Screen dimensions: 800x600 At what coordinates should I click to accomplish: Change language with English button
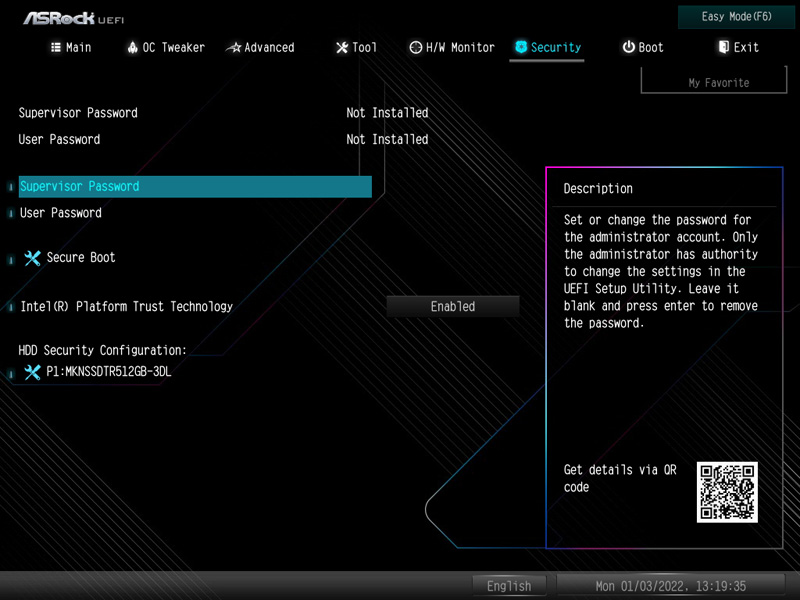pyautogui.click(x=509, y=586)
